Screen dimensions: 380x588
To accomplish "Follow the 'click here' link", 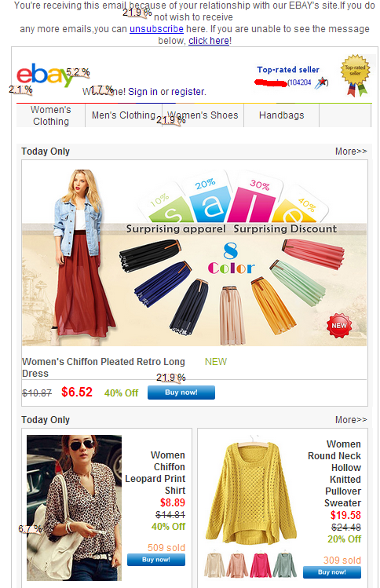I will [x=209, y=41].
